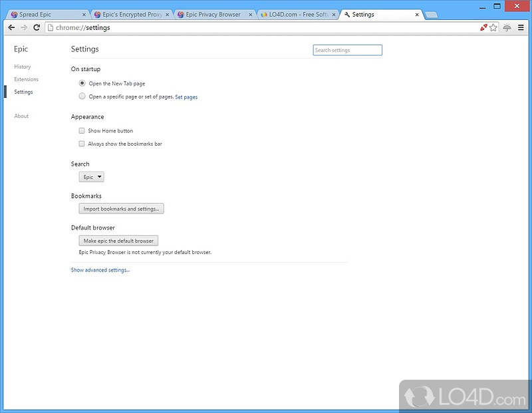The width and height of the screenshot is (532, 413).
Task: Click the red proxy plug icon
Action: [483, 27]
